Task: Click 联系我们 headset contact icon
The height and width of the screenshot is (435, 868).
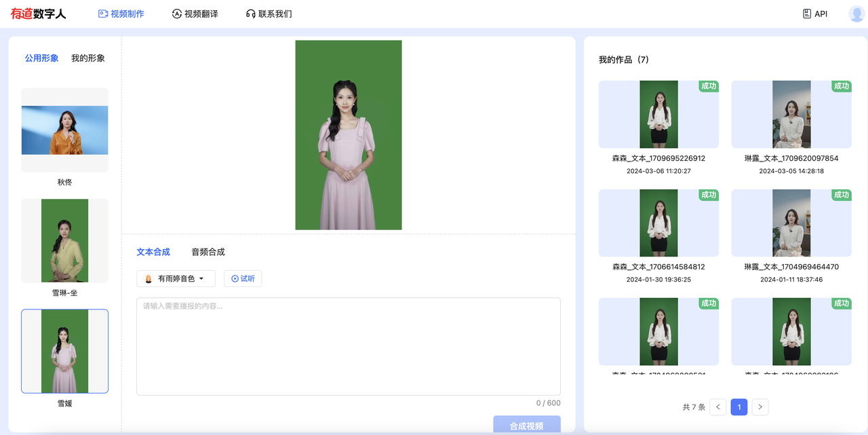Action: [251, 14]
